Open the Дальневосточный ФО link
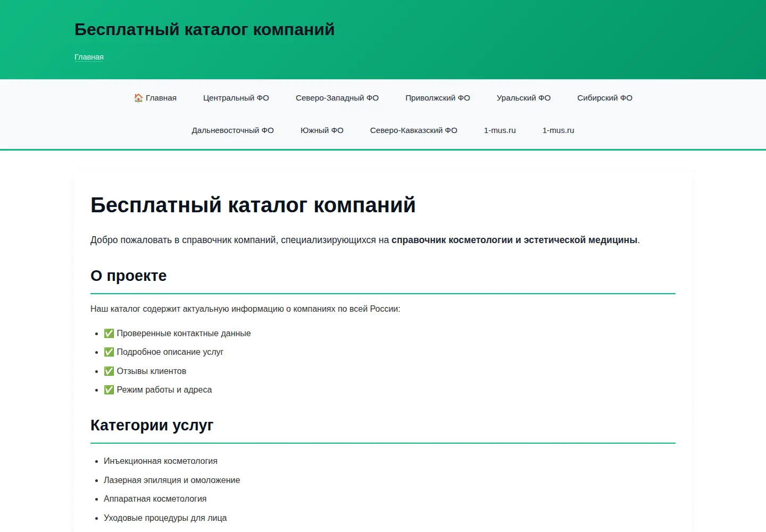Screen dimensions: 766x532 (x=232, y=130)
